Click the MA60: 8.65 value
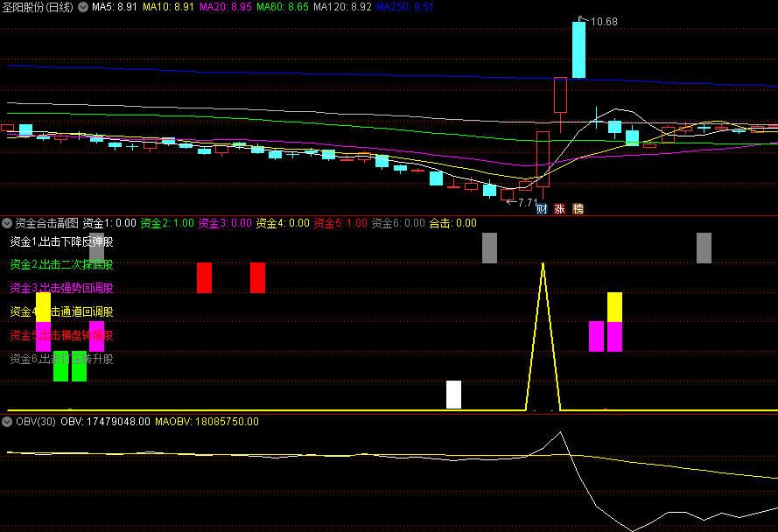Screen dimensions: 778x532 283,7
